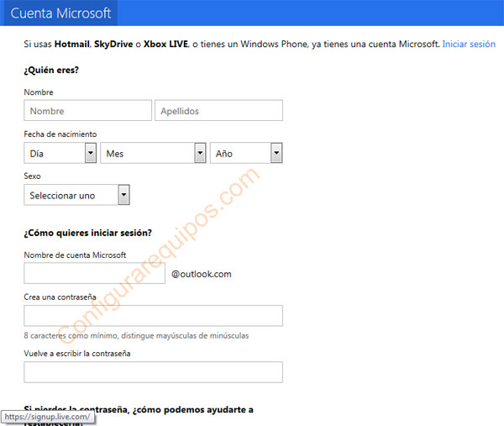Click the Vuelve a escribir la contraseña field
504x426 pixels.
click(x=154, y=372)
